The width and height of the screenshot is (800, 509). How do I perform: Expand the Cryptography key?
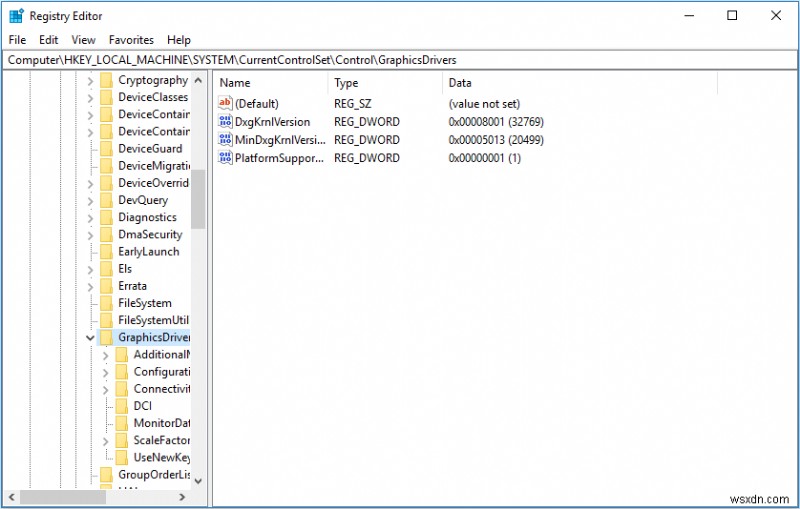tap(90, 81)
